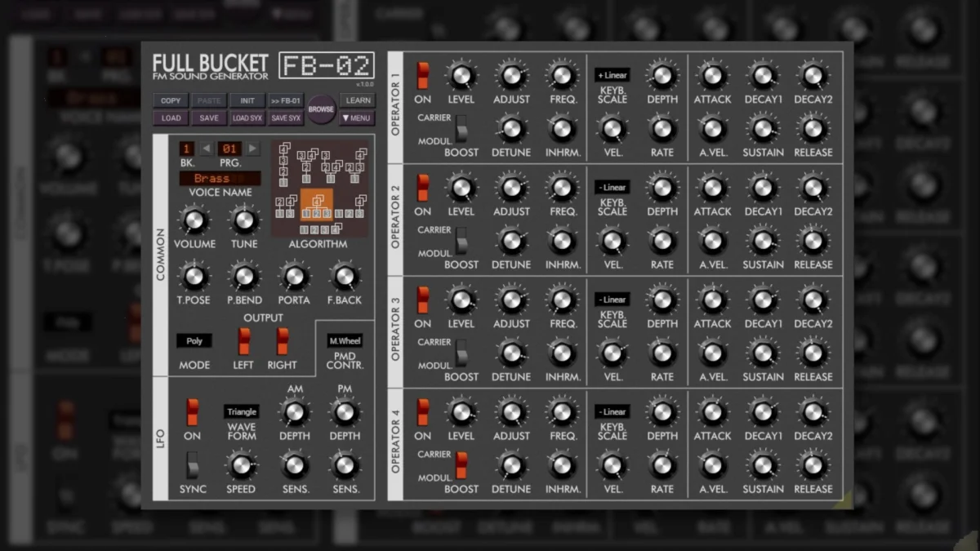980x551 pixels.
Task: Click the LFO AM DEPTH knob
Action: 294,412
